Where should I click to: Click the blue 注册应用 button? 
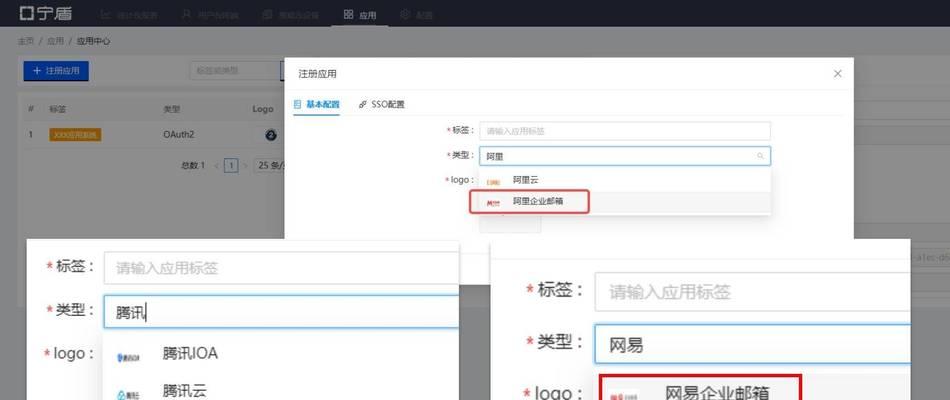point(56,71)
